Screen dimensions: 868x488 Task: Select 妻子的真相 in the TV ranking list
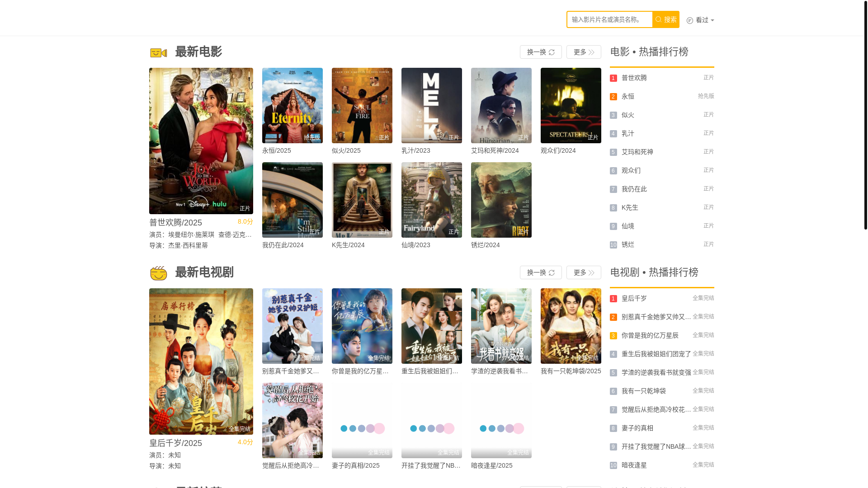coord(637,428)
